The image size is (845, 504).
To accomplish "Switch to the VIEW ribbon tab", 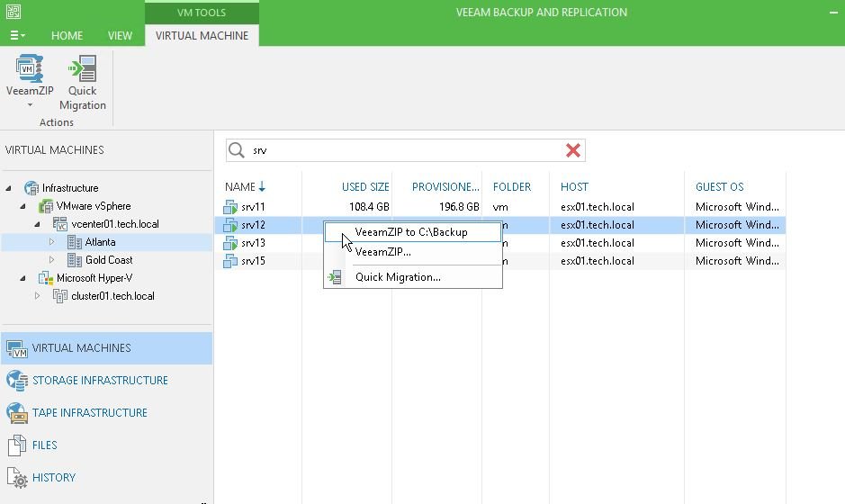I will pos(120,36).
